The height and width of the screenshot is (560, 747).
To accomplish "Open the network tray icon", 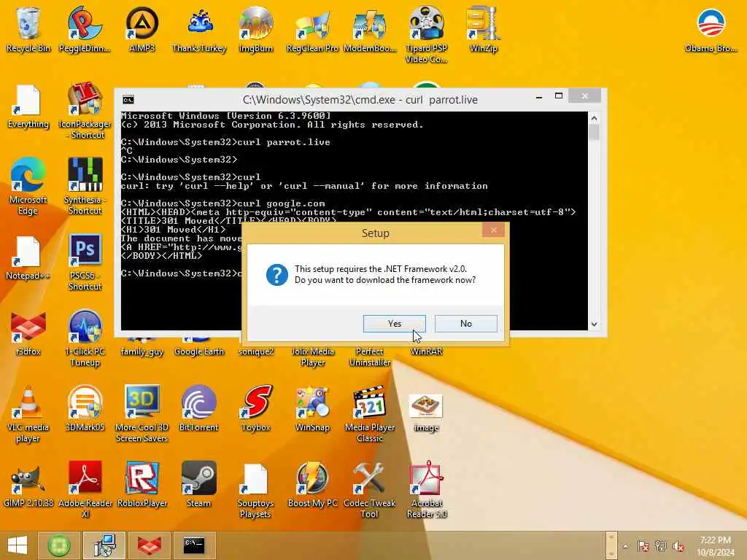I will tap(660, 546).
